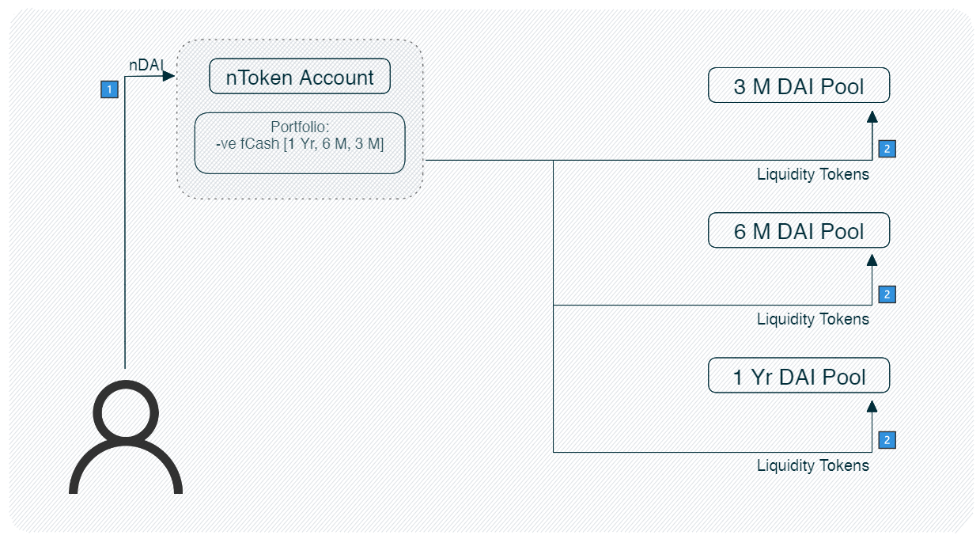Click the nDAI label text
The image size is (980, 539).
pyautogui.click(x=146, y=66)
